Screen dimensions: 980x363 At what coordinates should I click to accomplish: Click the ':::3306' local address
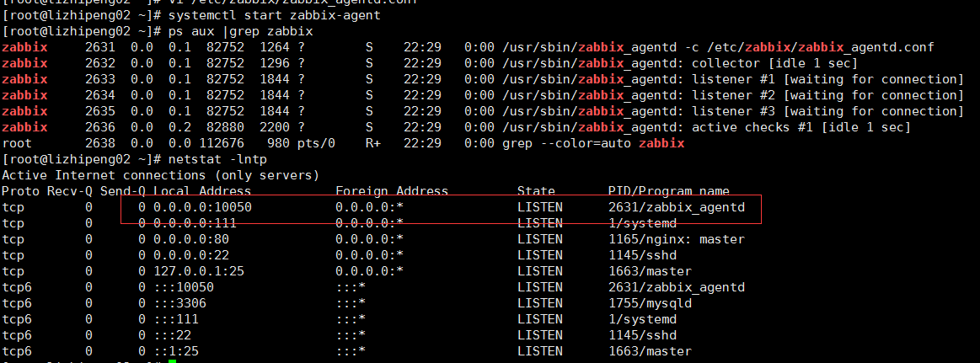pos(180,303)
